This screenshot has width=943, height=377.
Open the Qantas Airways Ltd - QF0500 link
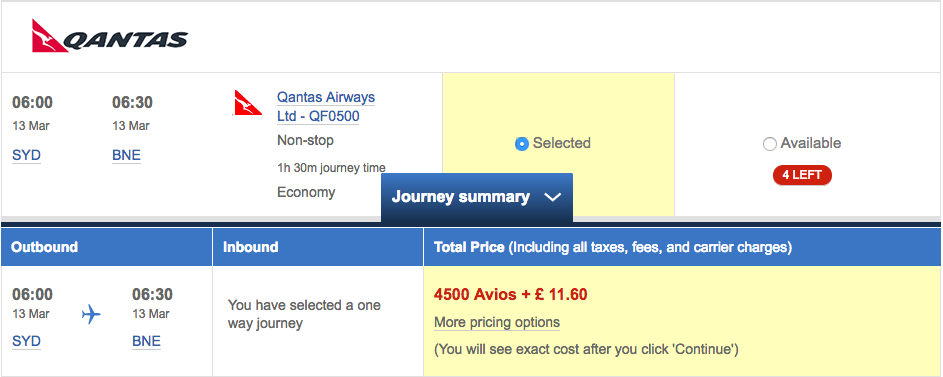click(x=325, y=106)
